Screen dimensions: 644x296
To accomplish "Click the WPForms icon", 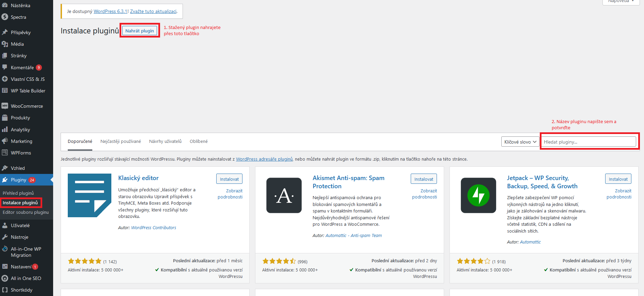I will pyautogui.click(x=5, y=153).
